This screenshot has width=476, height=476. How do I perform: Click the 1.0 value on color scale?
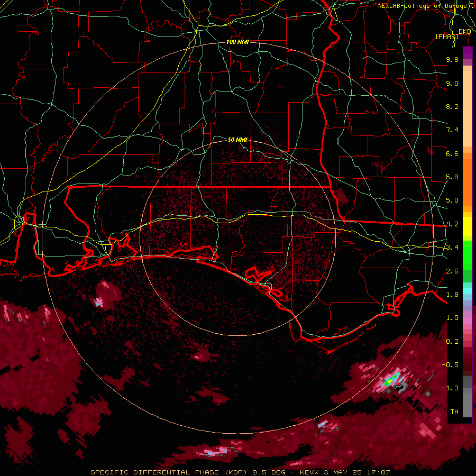click(x=452, y=318)
